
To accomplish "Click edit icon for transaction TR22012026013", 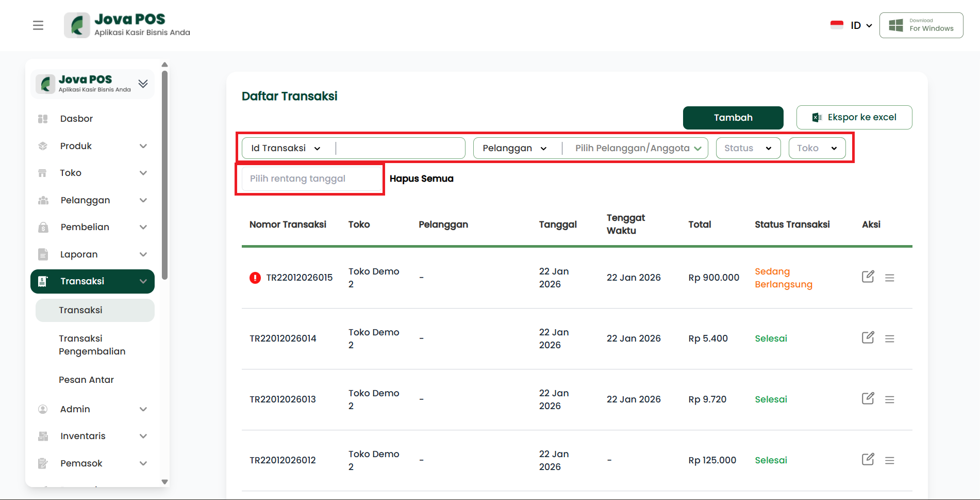I will pos(868,399).
